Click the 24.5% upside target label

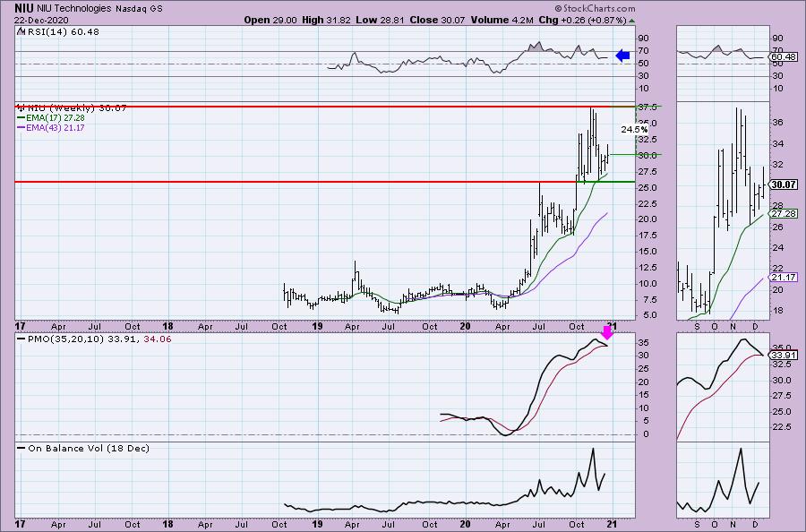[x=634, y=130]
